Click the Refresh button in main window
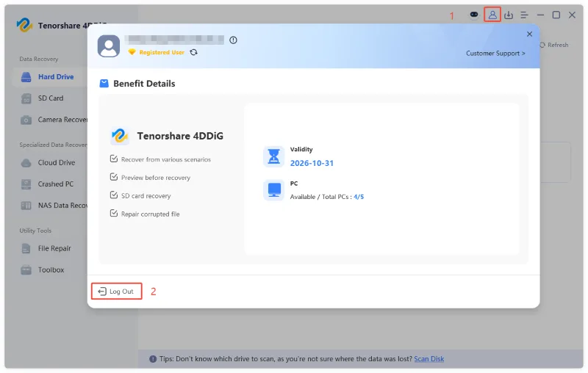 (554, 45)
